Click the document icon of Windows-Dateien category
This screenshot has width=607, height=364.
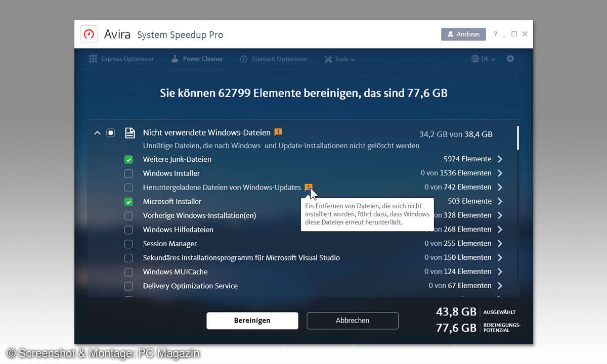[130, 133]
